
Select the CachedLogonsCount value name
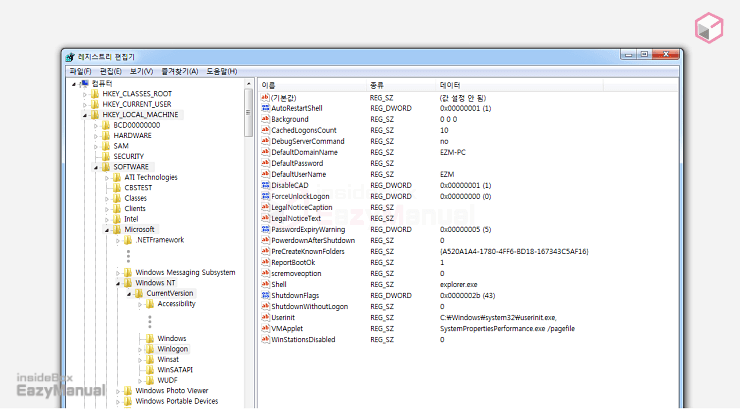pyautogui.click(x=304, y=130)
